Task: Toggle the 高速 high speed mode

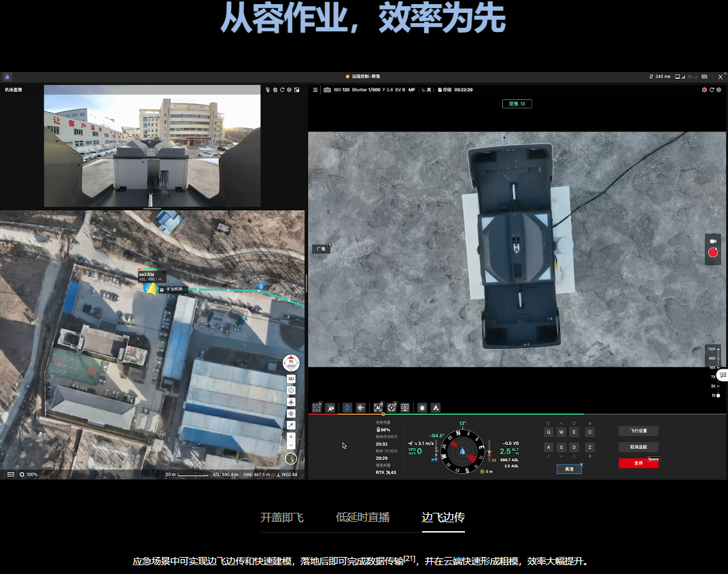Action: pos(568,469)
